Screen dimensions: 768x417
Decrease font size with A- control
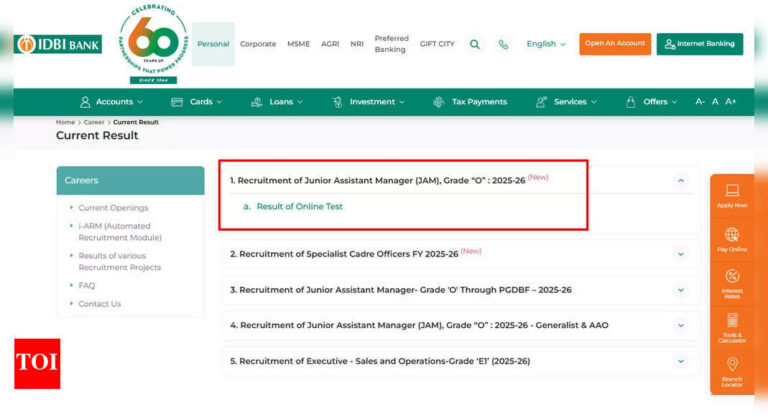[700, 101]
